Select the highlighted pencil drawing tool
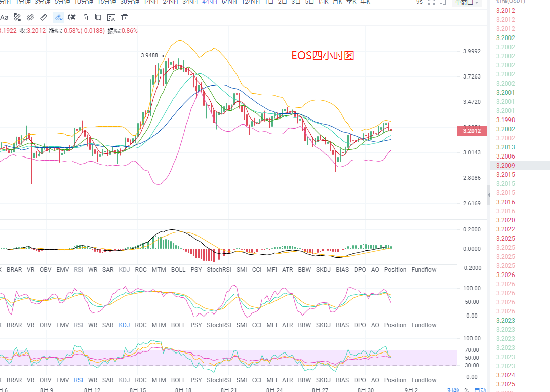Viewport: 550px width, 392px height. [x=58, y=17]
